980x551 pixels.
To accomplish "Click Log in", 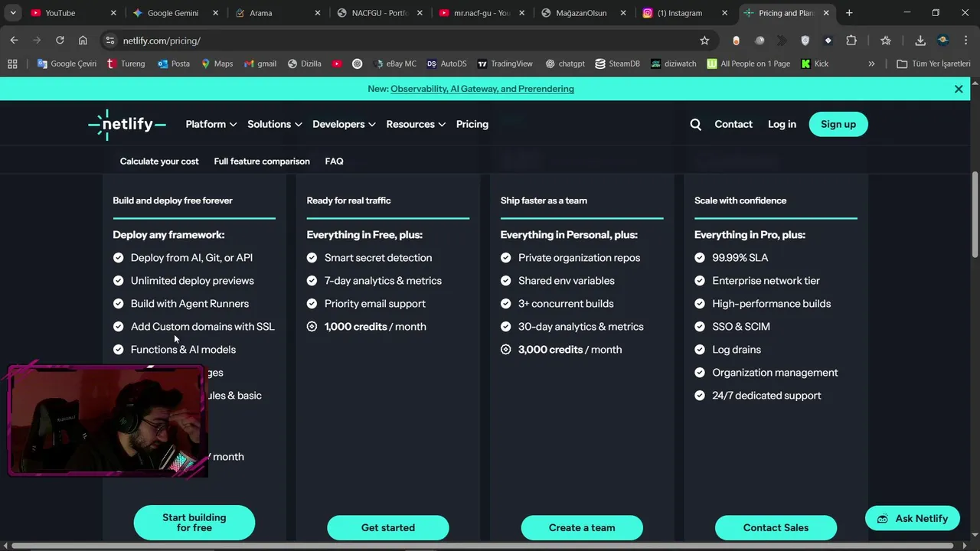I will (x=782, y=124).
